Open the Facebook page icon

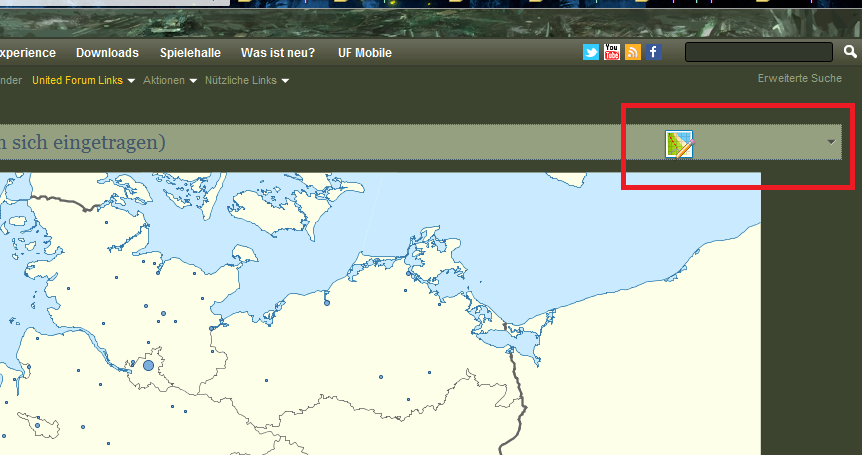click(653, 52)
